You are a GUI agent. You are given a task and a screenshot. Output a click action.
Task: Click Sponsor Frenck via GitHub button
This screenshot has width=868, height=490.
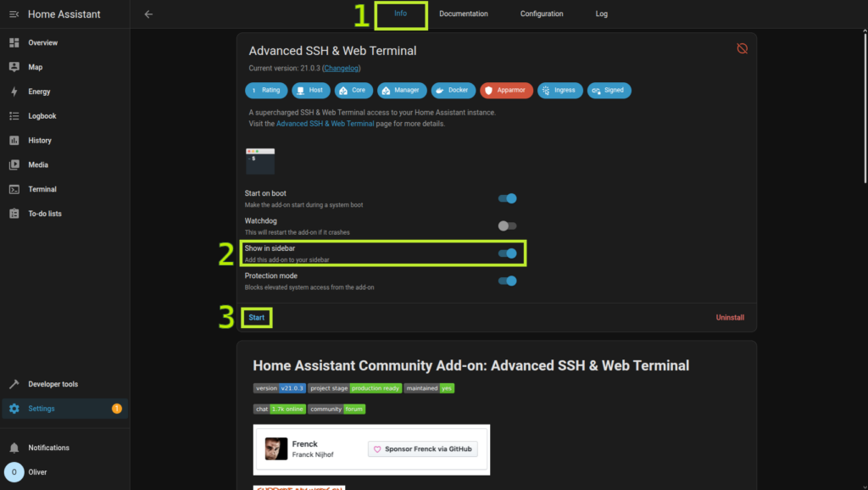[423, 449]
